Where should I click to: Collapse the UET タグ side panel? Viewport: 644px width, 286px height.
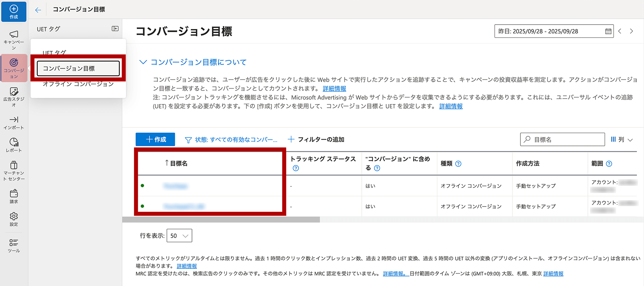click(115, 29)
